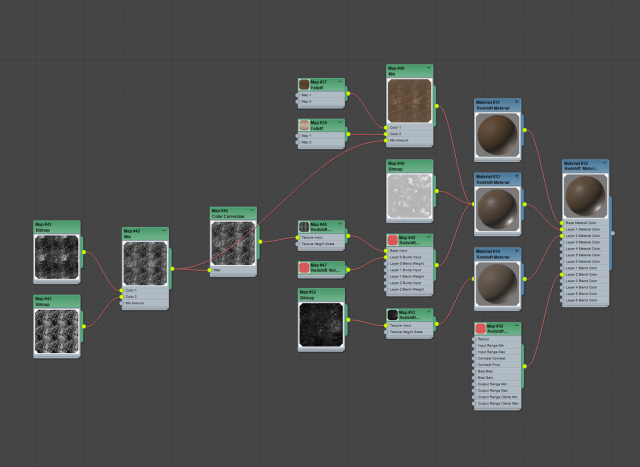
Task: Expand the Material #33 node slots
Action: point(516,176)
